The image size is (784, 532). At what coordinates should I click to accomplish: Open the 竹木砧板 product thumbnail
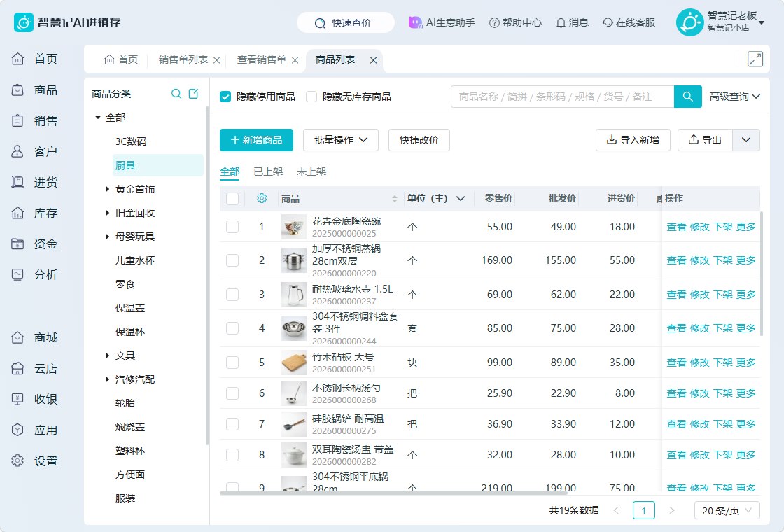294,363
